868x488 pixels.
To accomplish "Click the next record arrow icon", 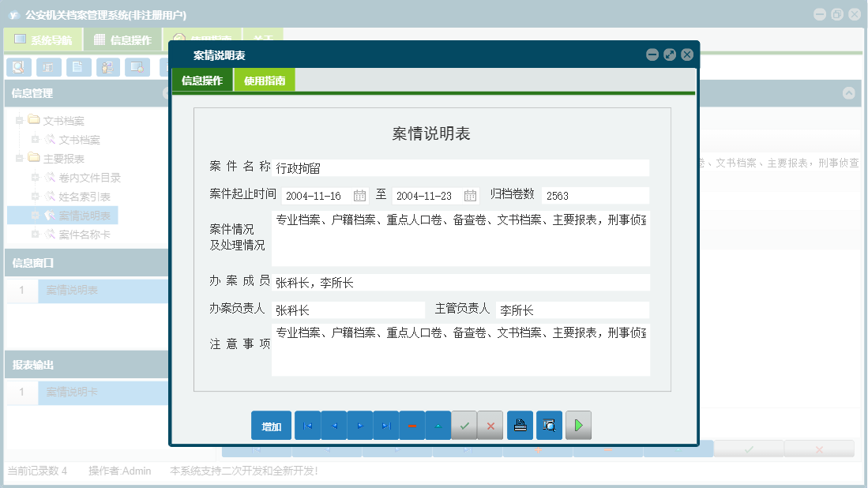I will (360, 425).
